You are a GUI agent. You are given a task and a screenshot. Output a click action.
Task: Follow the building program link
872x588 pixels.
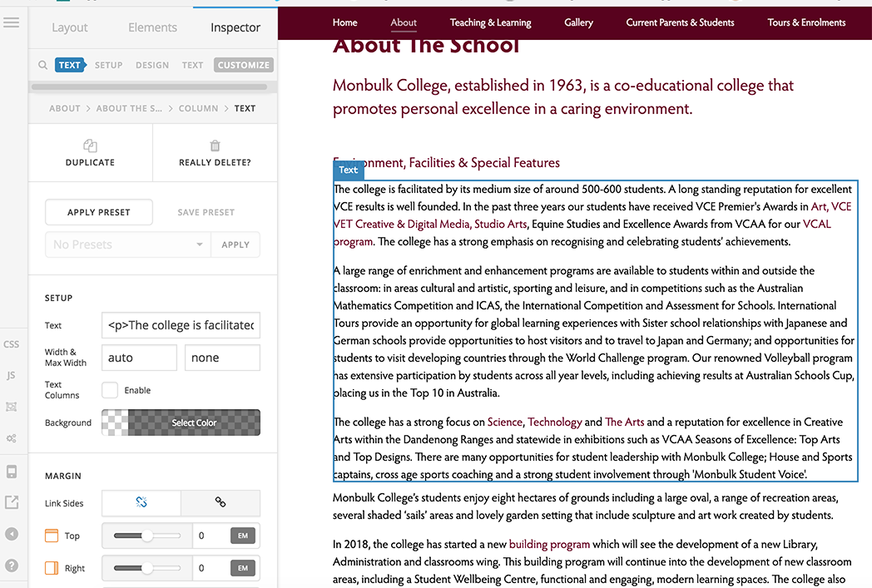pos(549,544)
